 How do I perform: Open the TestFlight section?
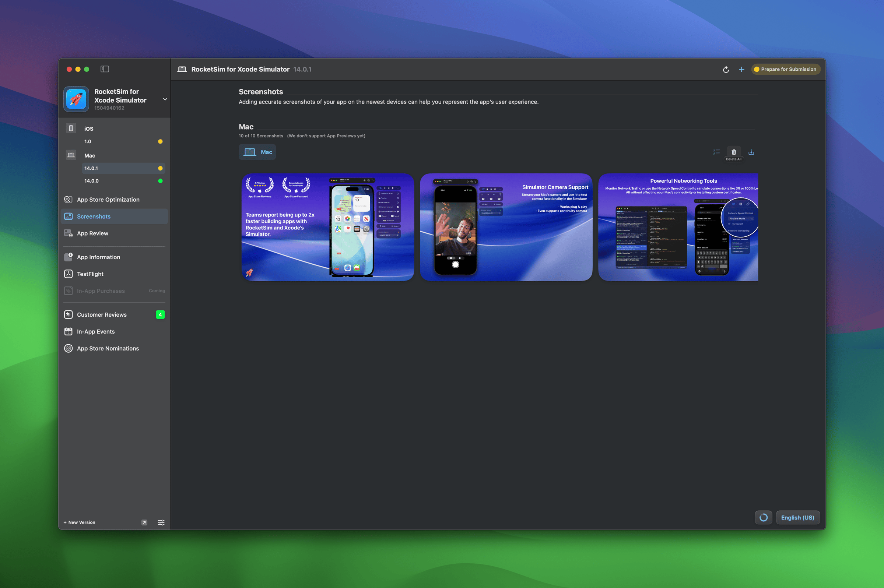tap(115, 274)
